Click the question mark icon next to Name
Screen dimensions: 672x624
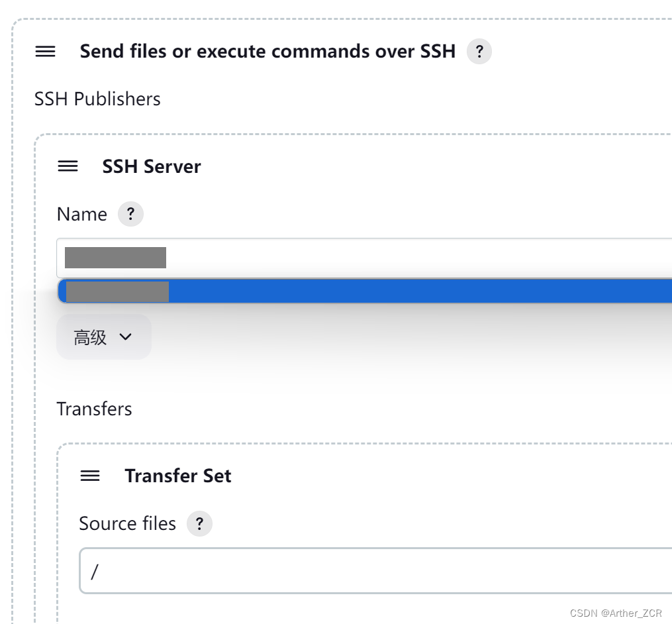point(130,213)
